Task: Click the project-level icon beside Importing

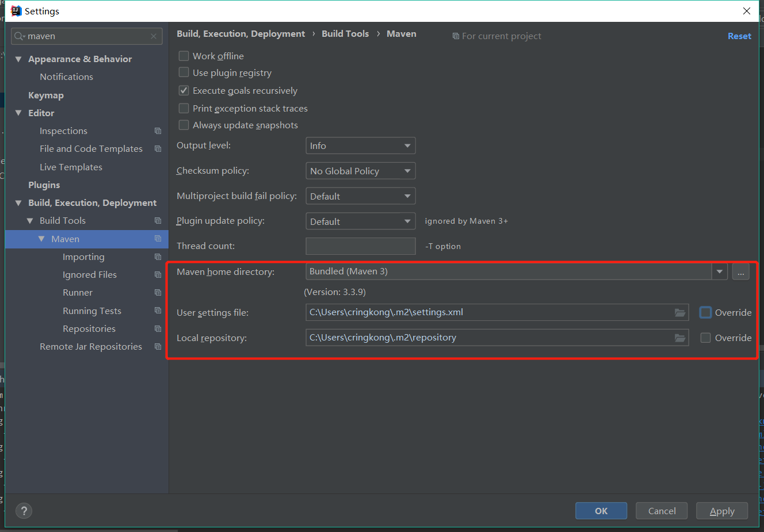Action: point(158,257)
